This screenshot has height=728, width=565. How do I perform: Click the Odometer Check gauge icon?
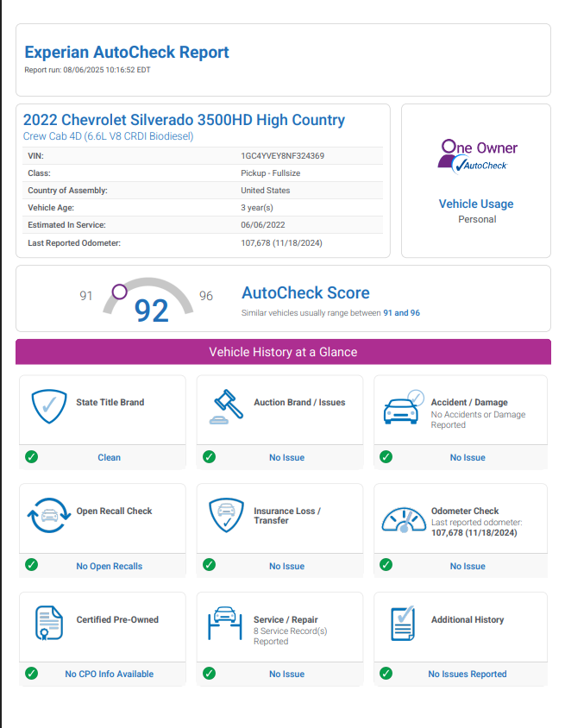click(404, 518)
